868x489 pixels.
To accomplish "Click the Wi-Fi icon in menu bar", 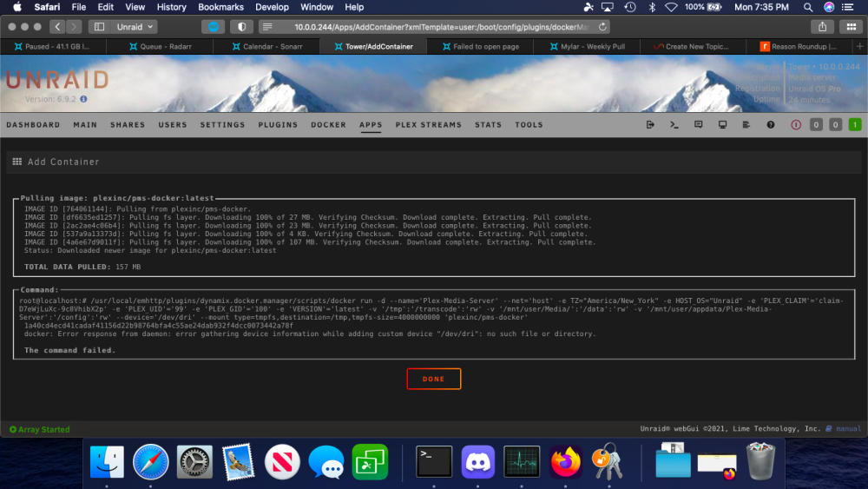I will pyautogui.click(x=671, y=7).
